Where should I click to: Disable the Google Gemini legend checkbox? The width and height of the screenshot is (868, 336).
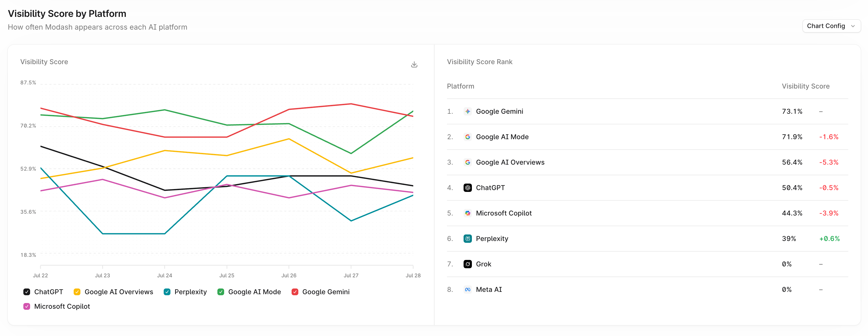point(295,292)
